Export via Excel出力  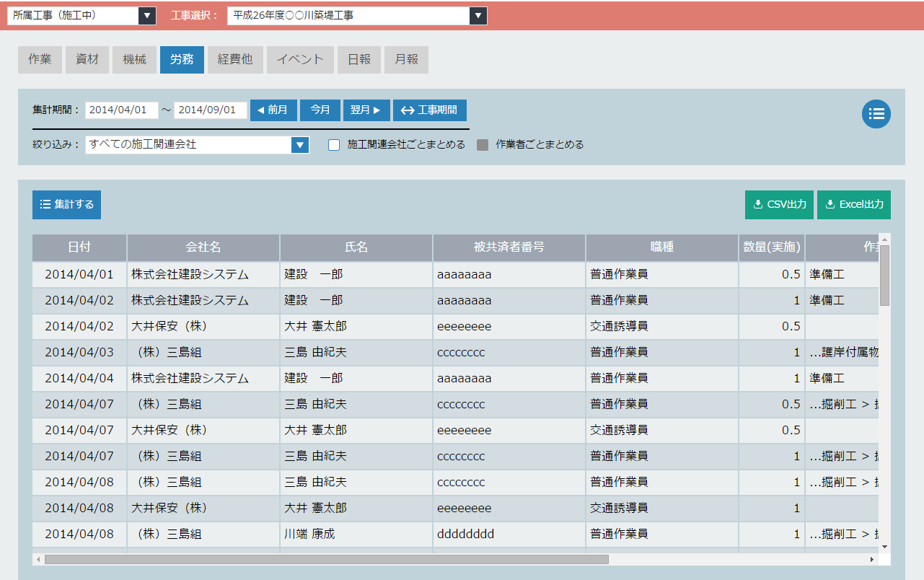click(x=854, y=205)
